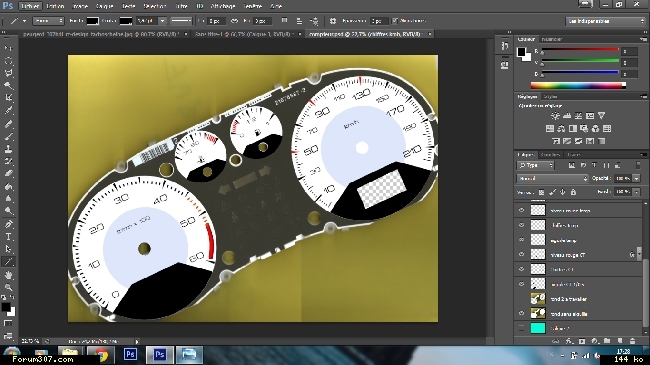
Task: Open Chrome from the Windows taskbar
Action: (100, 355)
